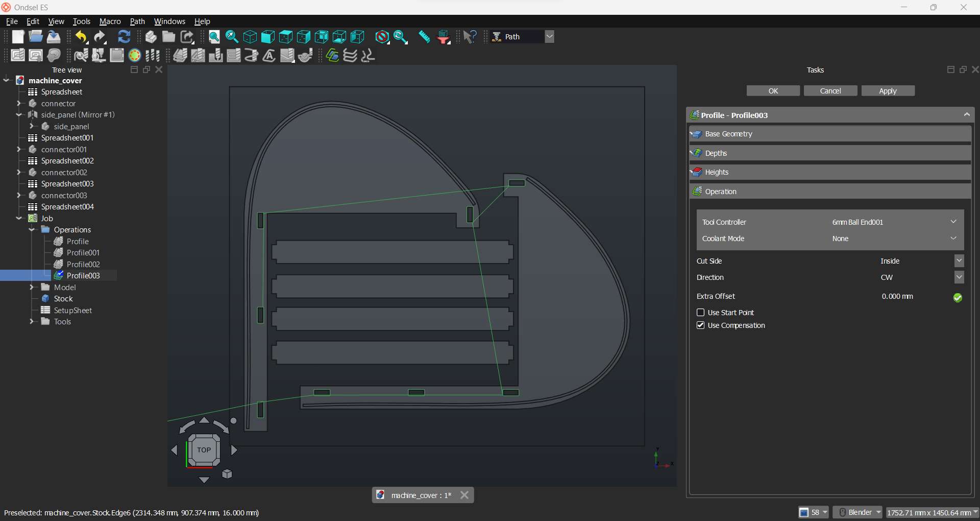Click the TOP face of navigation cube
980x521 pixels.
point(204,450)
